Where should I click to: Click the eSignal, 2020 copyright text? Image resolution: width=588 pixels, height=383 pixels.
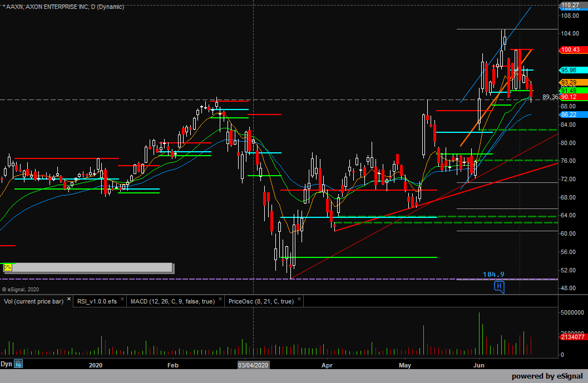pyautogui.click(x=21, y=289)
